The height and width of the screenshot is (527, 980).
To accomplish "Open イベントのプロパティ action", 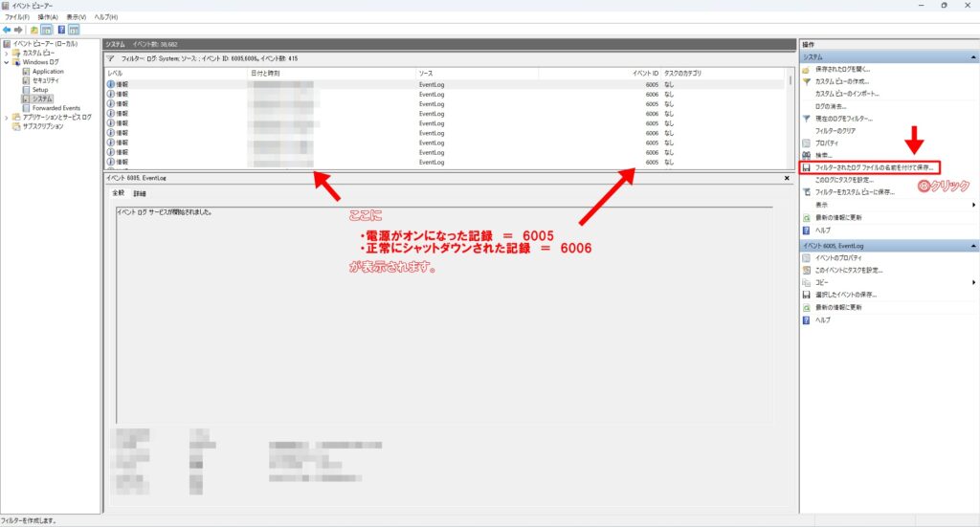I will click(838, 257).
